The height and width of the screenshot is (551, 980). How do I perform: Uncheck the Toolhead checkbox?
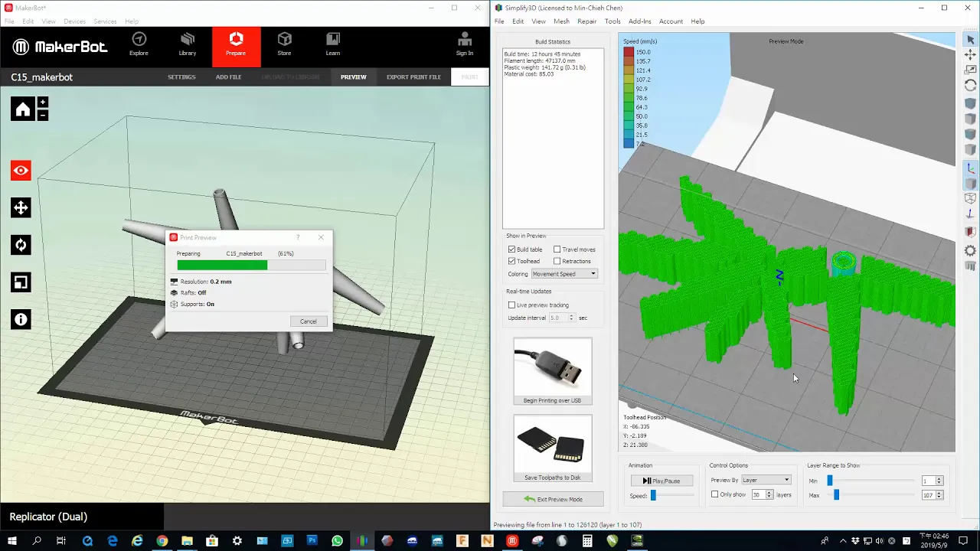tap(511, 261)
